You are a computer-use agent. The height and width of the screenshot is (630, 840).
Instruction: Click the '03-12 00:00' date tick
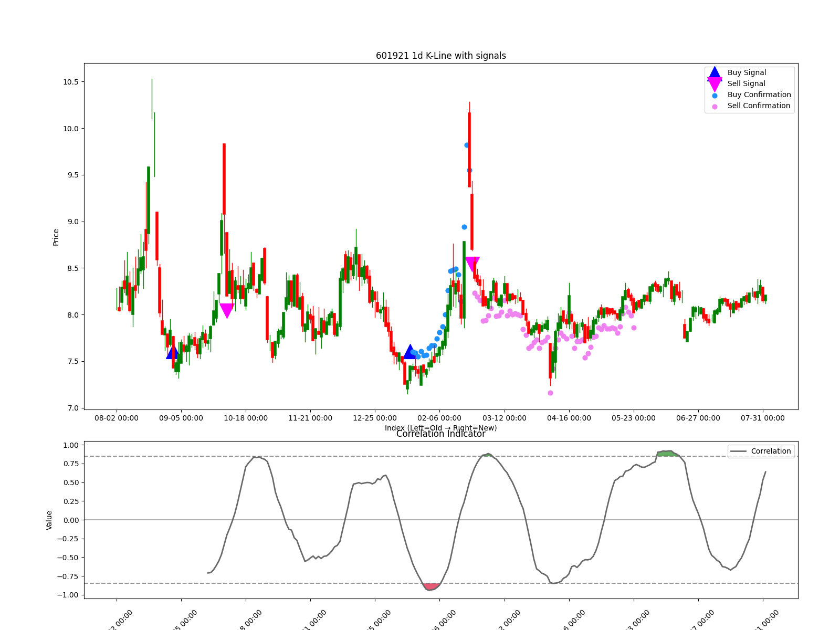(505, 418)
